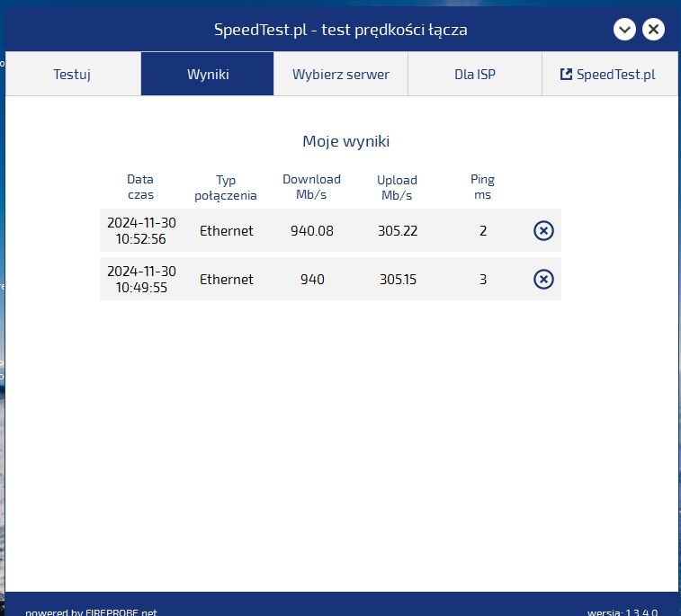This screenshot has height=616, width=681.
Task: Click the ping value 2
Action: tap(483, 230)
